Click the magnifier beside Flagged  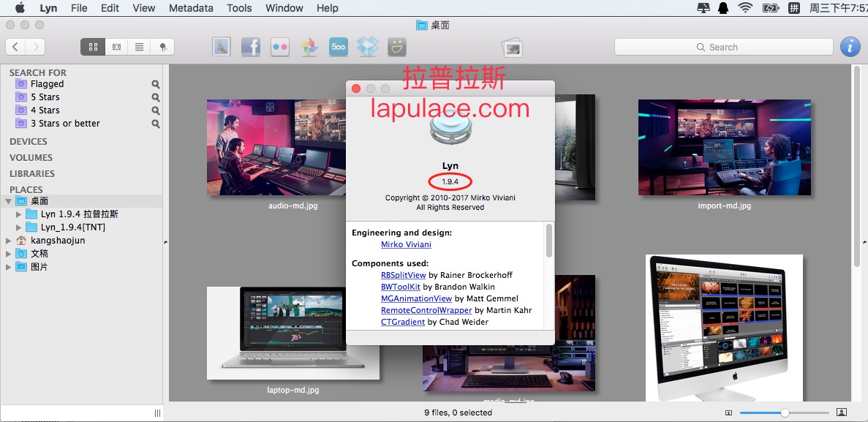(x=156, y=84)
